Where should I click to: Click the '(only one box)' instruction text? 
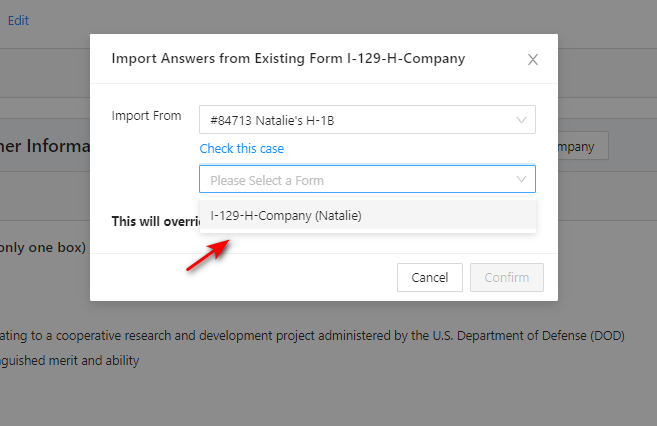(x=43, y=247)
